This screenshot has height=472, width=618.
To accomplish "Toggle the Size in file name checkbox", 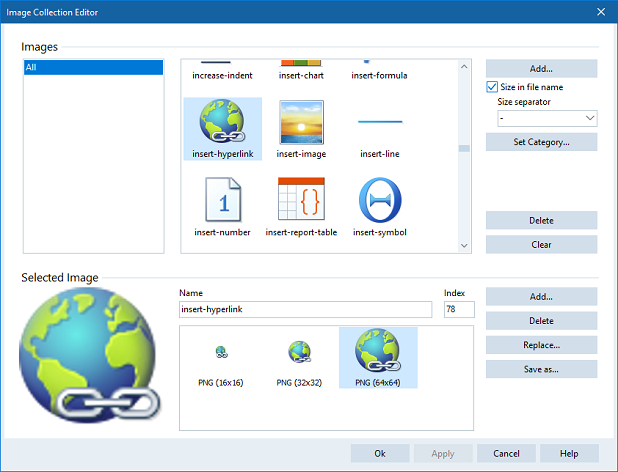I will click(x=492, y=88).
